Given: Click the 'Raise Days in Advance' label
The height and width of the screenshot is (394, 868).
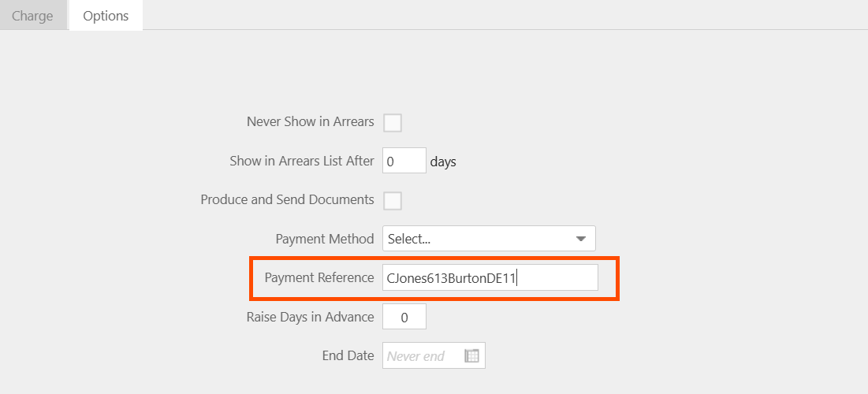Looking at the screenshot, I should [x=311, y=317].
